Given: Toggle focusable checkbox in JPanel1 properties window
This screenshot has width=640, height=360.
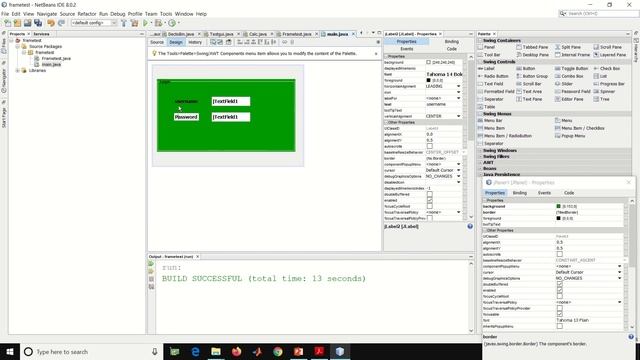Looking at the screenshot, I should tap(560, 314).
